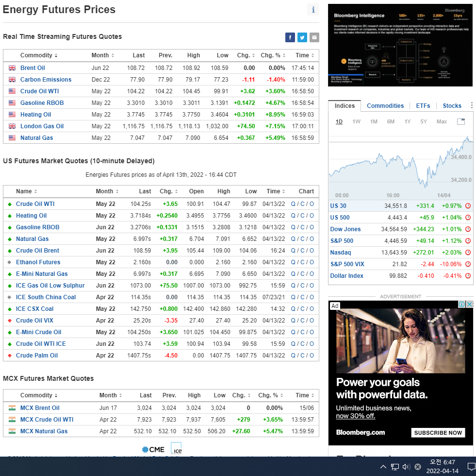Open the Gasoline RBOB real-time link
This screenshot has width=476, height=476.
click(x=42, y=103)
